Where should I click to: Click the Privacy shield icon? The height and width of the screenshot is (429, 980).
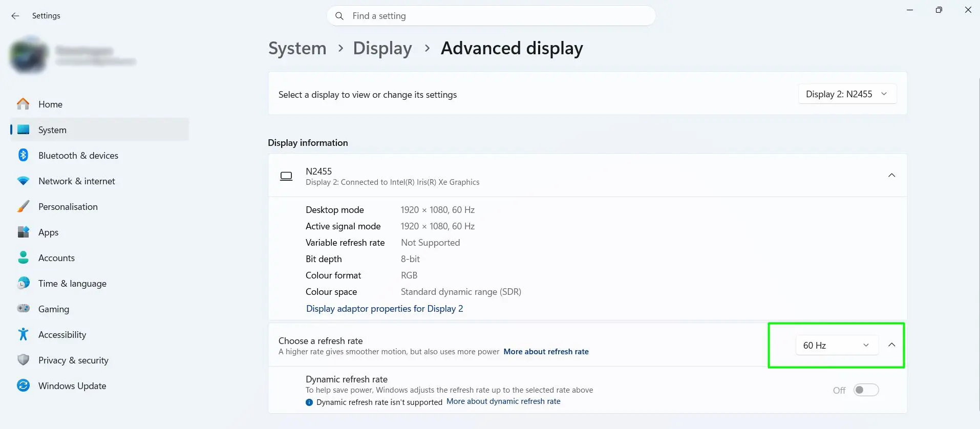tap(23, 360)
